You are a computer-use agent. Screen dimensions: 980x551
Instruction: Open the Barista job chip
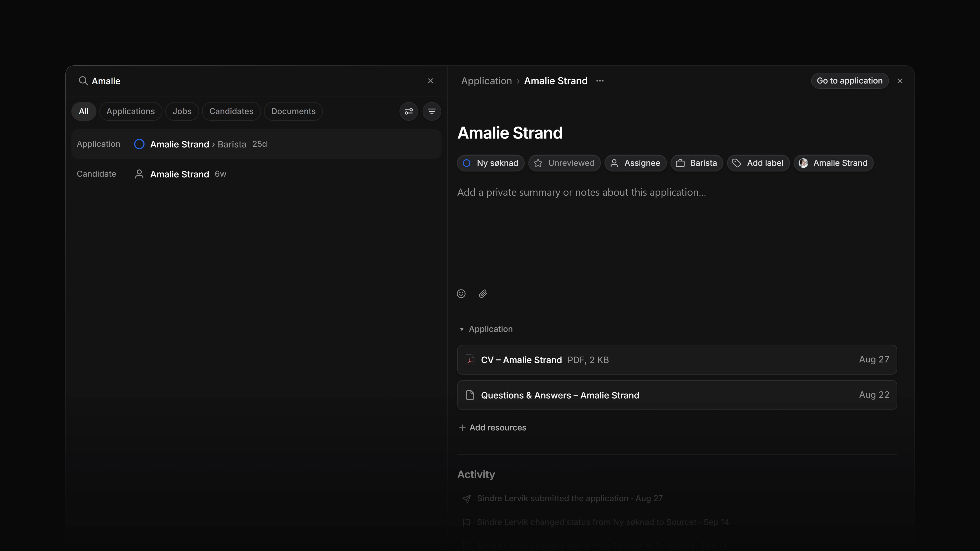tap(696, 163)
